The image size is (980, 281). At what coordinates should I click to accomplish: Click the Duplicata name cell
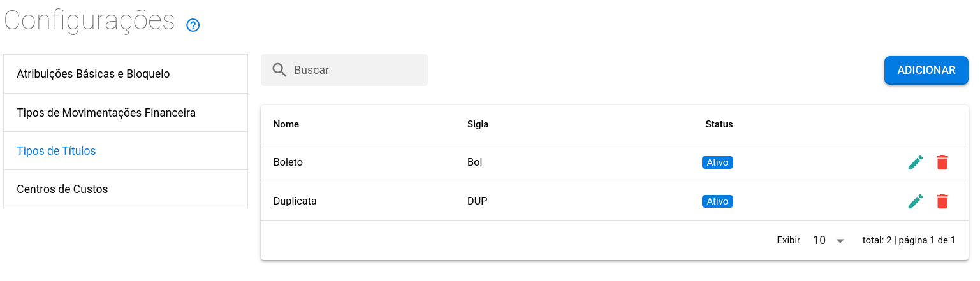pos(295,201)
